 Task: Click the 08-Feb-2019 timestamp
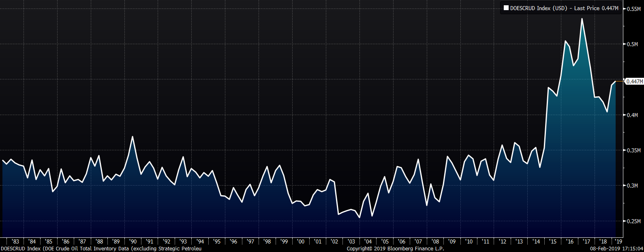pyautogui.click(x=616, y=249)
